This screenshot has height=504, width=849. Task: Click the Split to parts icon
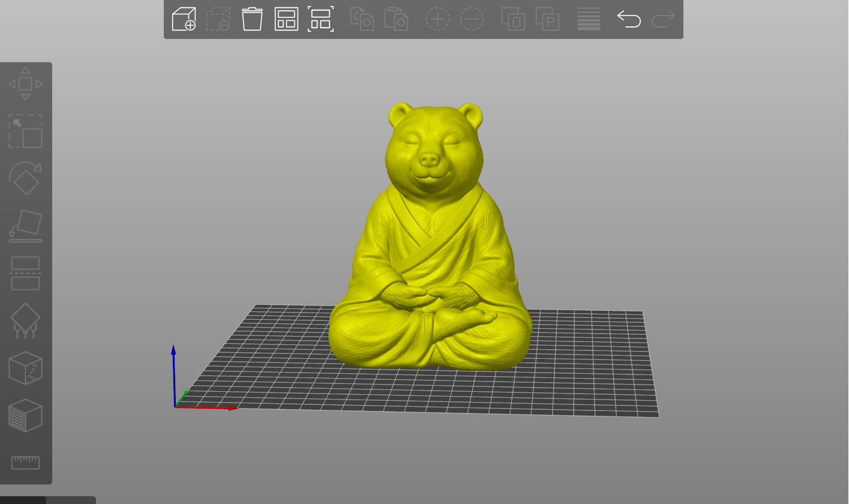547,19
